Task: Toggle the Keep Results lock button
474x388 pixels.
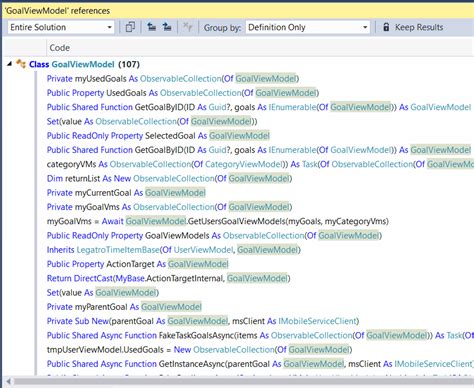Action: (x=413, y=27)
